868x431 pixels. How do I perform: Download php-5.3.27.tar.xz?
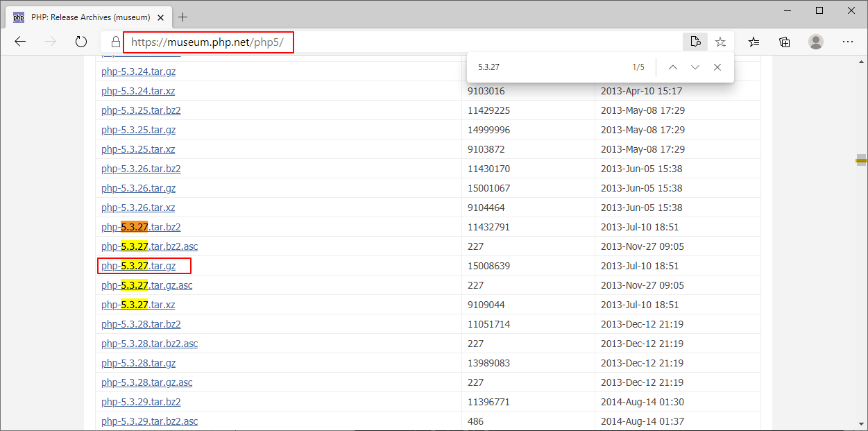pos(138,305)
